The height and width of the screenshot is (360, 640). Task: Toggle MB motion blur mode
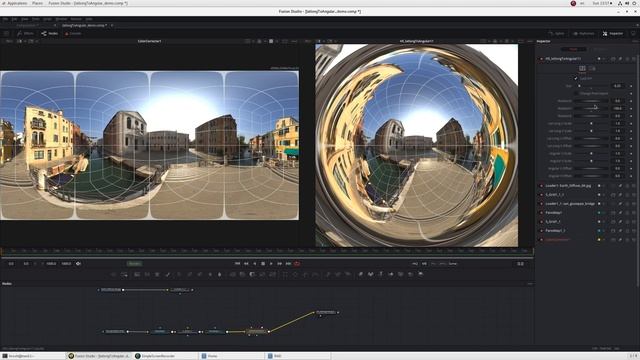tap(424, 264)
